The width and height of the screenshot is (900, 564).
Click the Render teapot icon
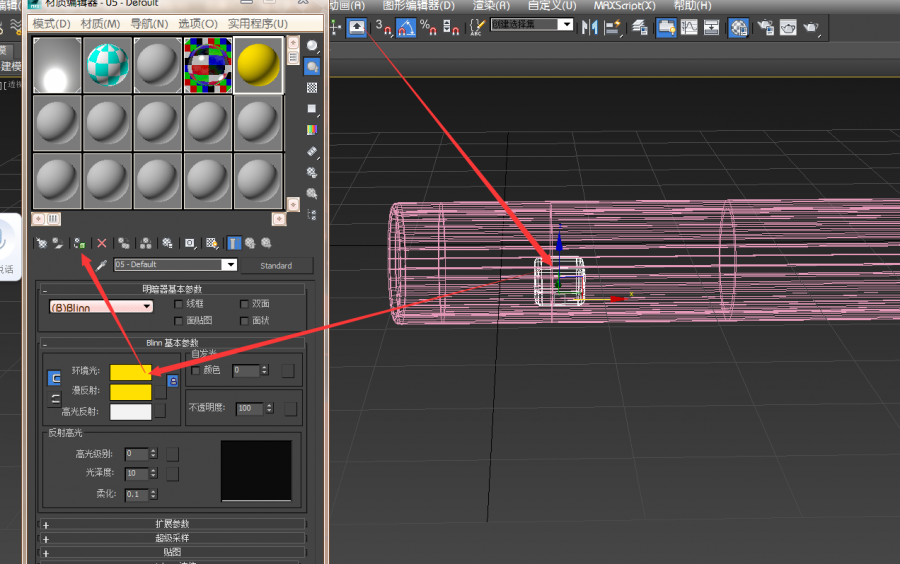coord(811,27)
